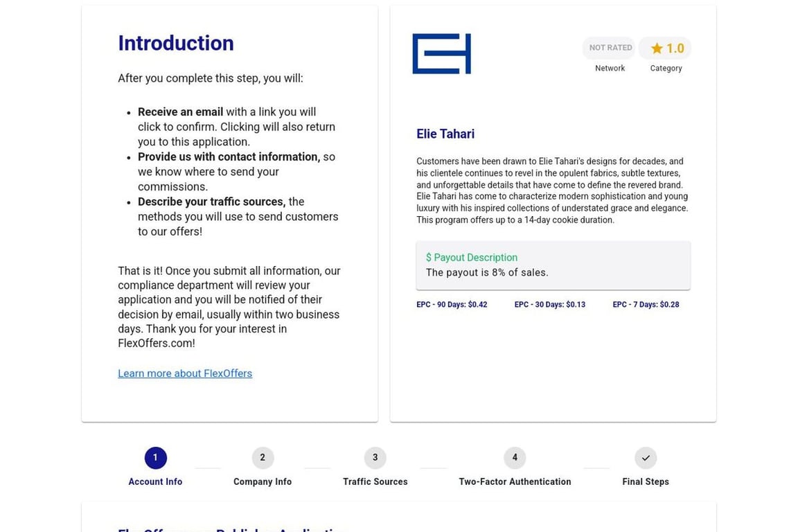Click the NOT RATED network badge

point(610,48)
